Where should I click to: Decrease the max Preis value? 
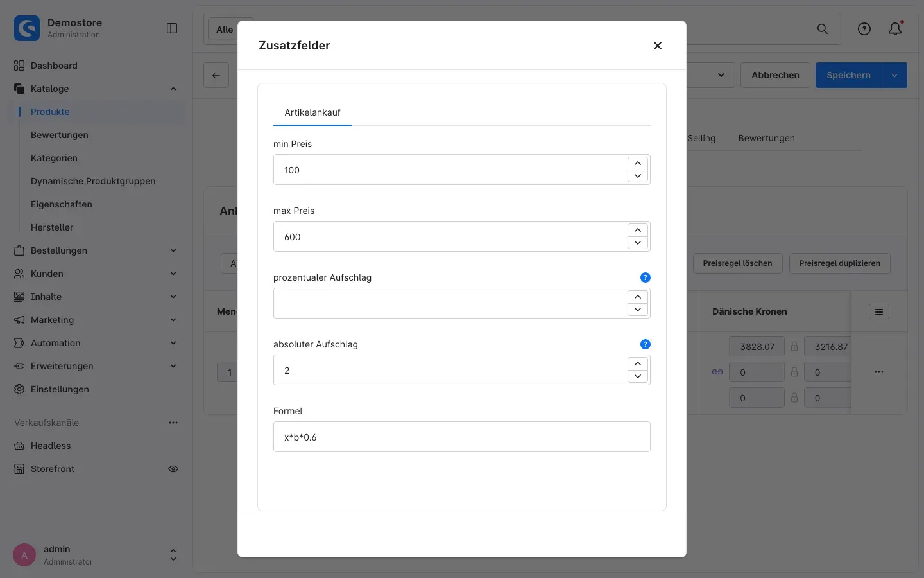(x=638, y=243)
